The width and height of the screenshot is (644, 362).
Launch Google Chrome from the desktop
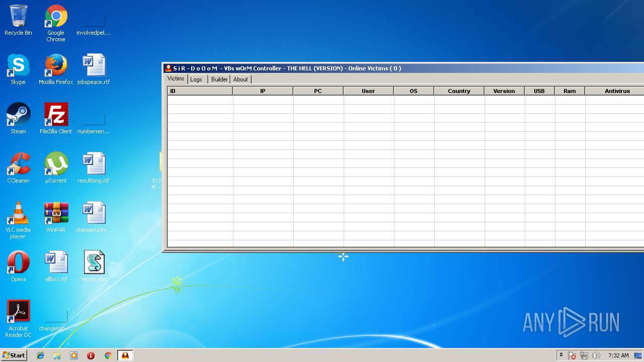pos(56,23)
